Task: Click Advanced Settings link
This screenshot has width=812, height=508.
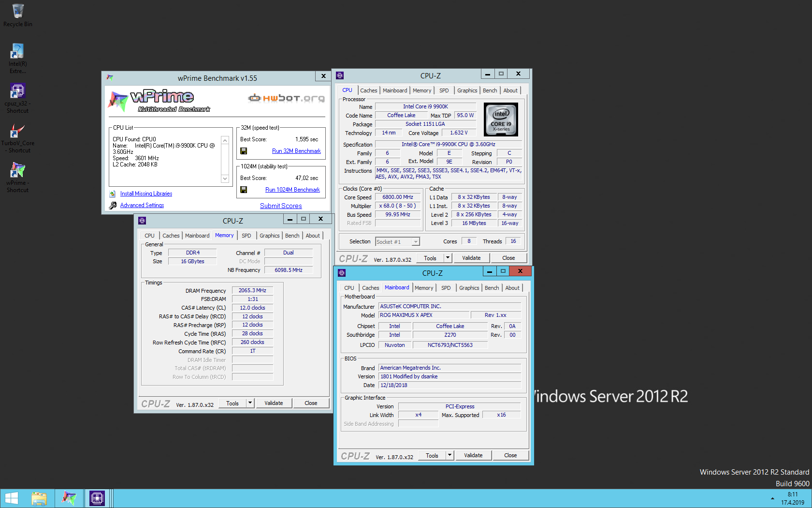Action: [x=142, y=205]
